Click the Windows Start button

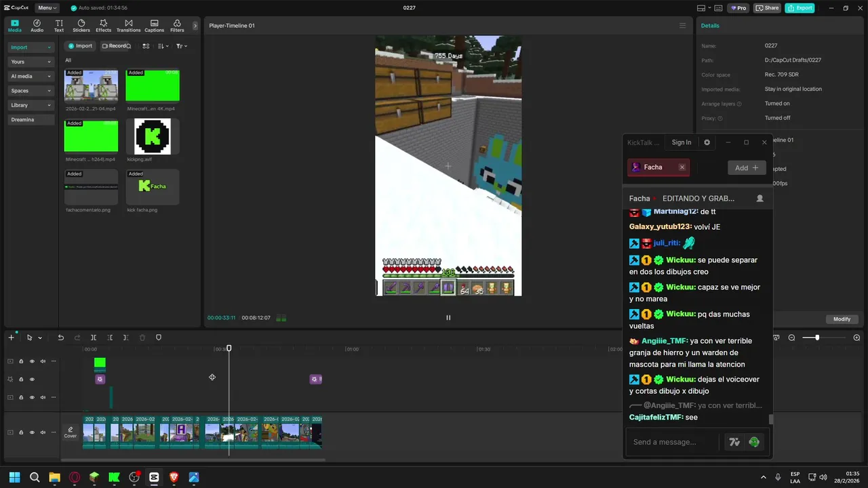tap(14, 477)
